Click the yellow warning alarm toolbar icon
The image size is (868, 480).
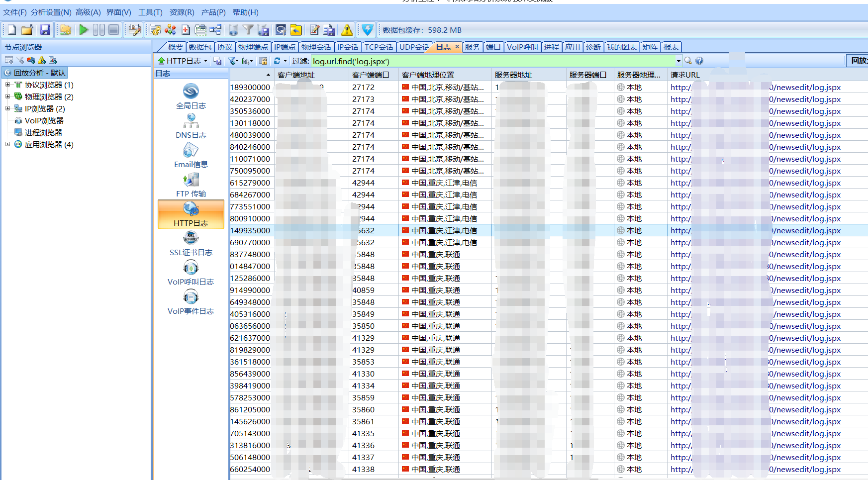point(347,30)
